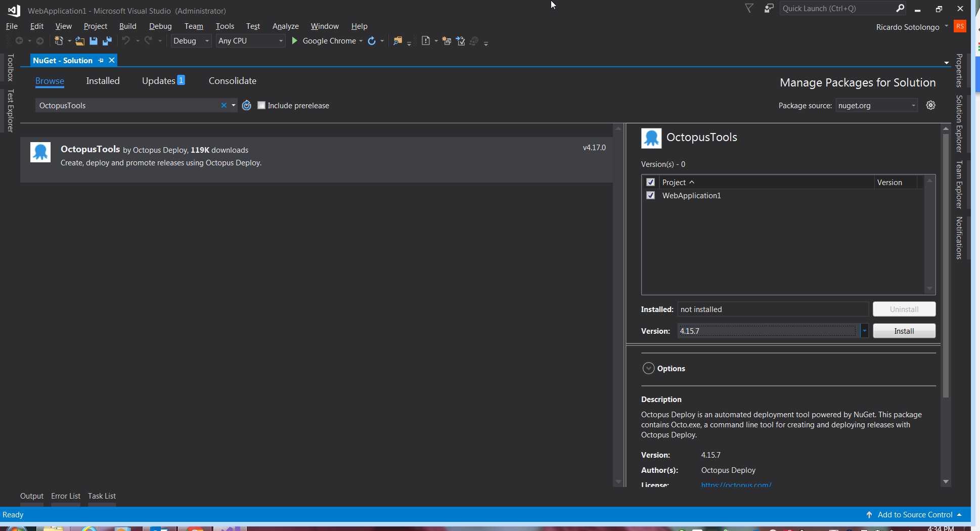Click the Open File folder icon
Viewport: 980px width, 531px height.
tap(80, 41)
